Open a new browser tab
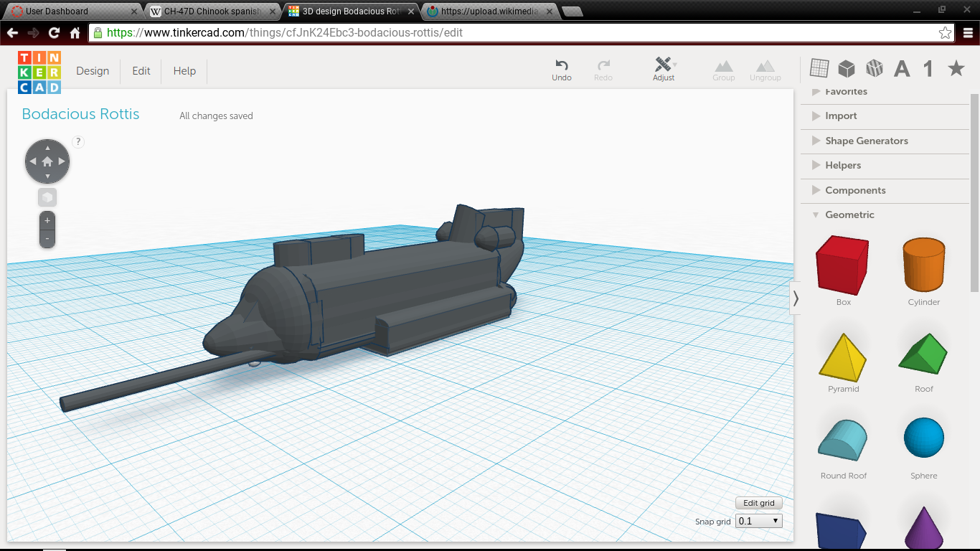 coord(572,12)
